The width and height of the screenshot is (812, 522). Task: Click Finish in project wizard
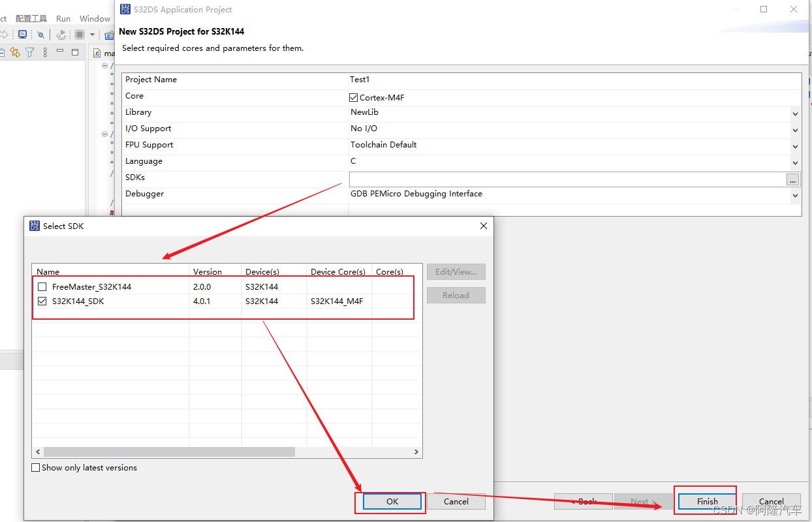[x=707, y=502]
